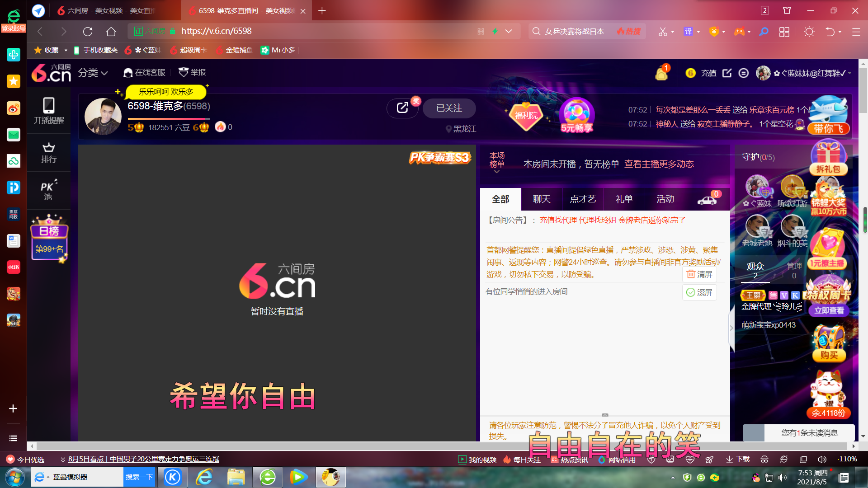This screenshot has width=868, height=488.
Task: Click the favorites star in left sidebar
Action: point(14,81)
